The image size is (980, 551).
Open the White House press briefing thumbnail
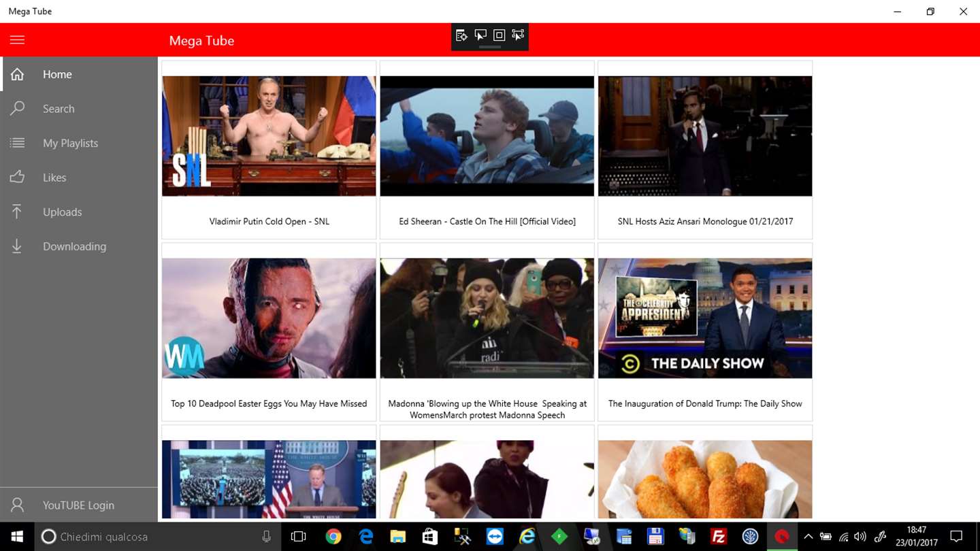pos(269,480)
